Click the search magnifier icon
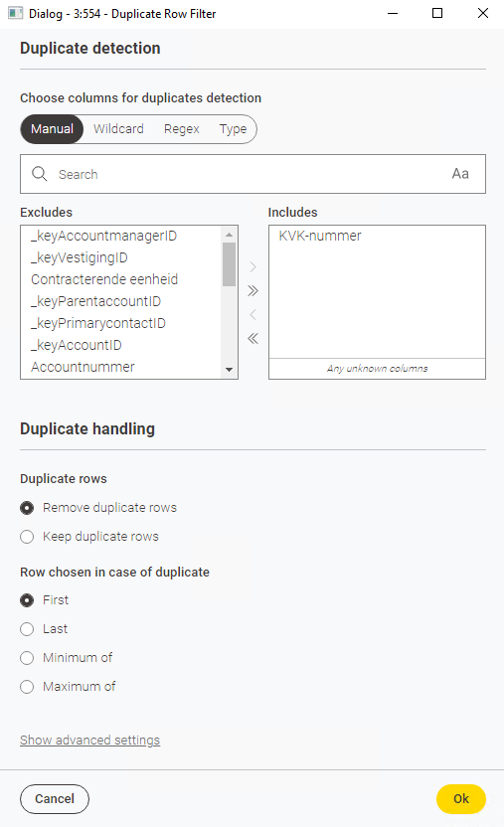This screenshot has width=504, height=827. point(40,174)
